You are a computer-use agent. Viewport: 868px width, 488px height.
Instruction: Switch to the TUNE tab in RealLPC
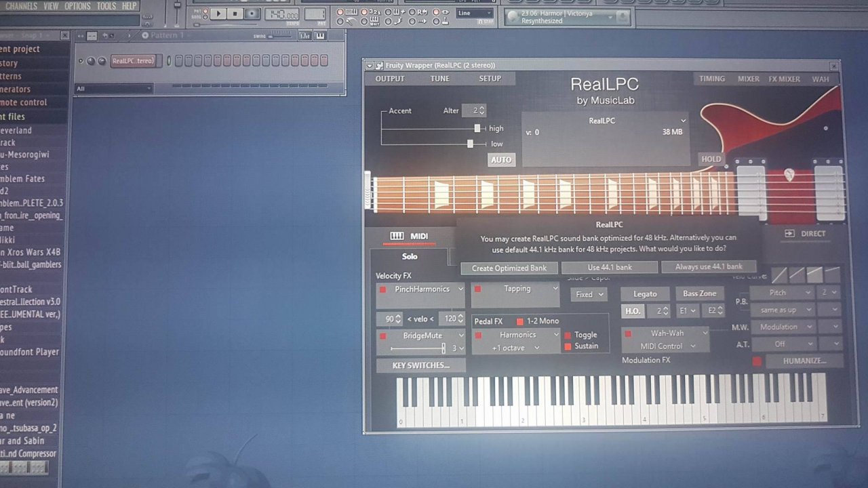pos(439,79)
